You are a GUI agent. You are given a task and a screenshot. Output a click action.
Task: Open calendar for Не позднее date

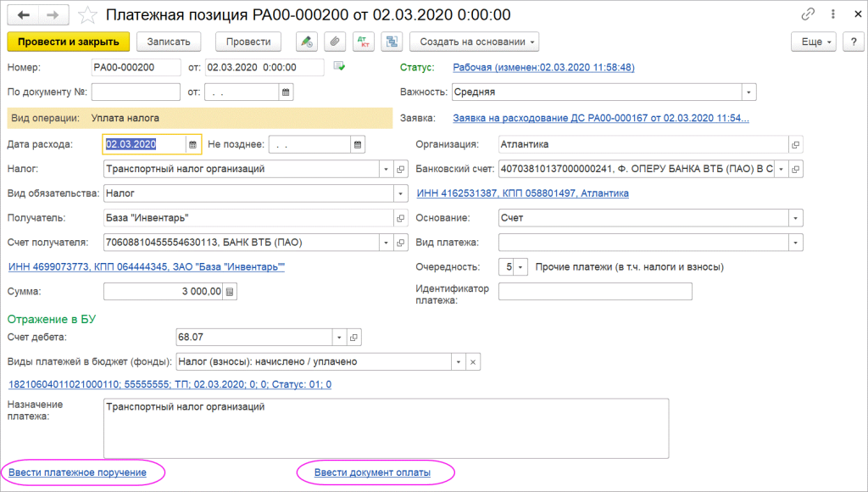(x=358, y=145)
